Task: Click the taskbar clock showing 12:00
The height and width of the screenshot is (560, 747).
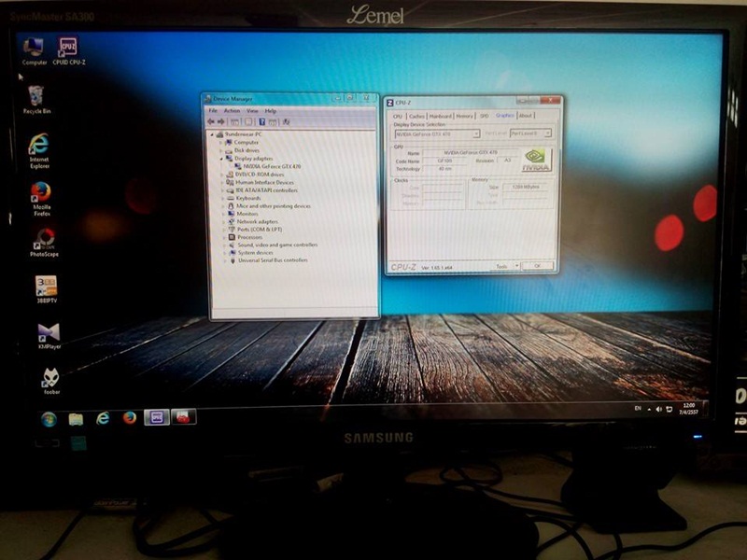Action: (x=688, y=409)
